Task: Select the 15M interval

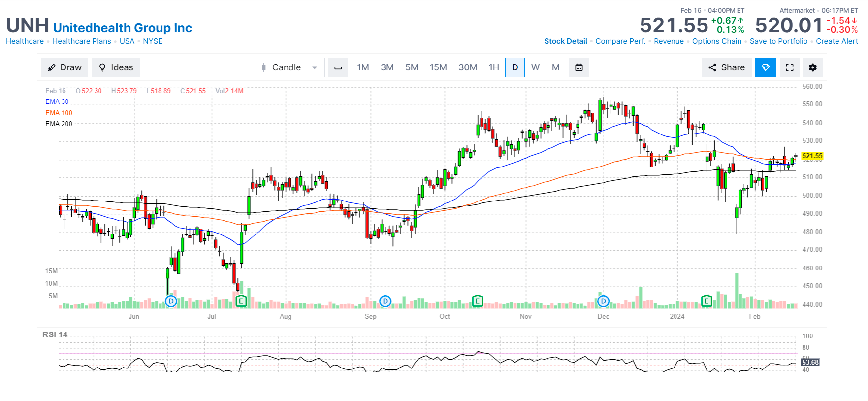Action: click(x=438, y=67)
